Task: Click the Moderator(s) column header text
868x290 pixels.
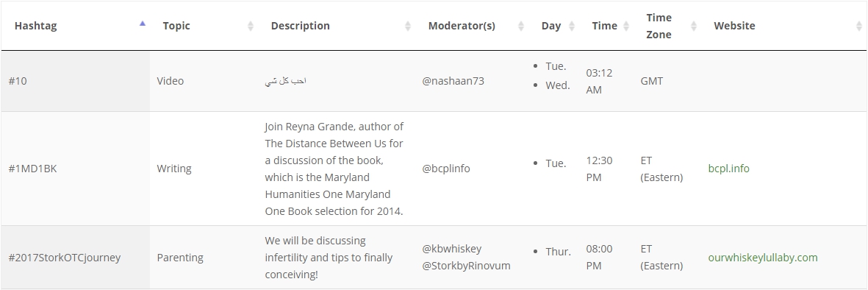Action: (x=462, y=26)
